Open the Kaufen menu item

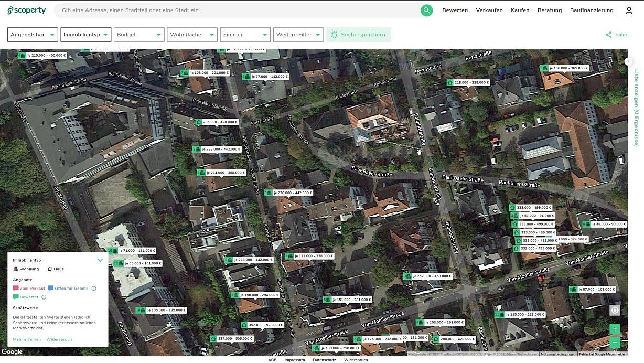tap(520, 10)
